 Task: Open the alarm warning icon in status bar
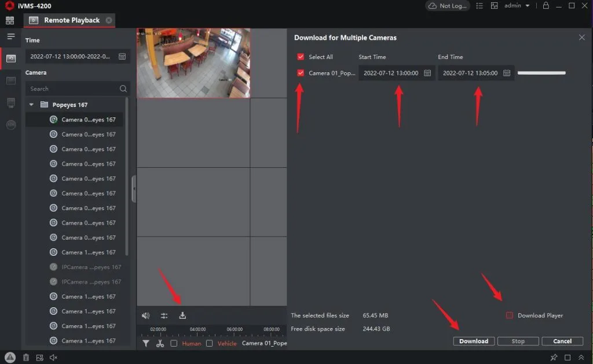point(10,357)
